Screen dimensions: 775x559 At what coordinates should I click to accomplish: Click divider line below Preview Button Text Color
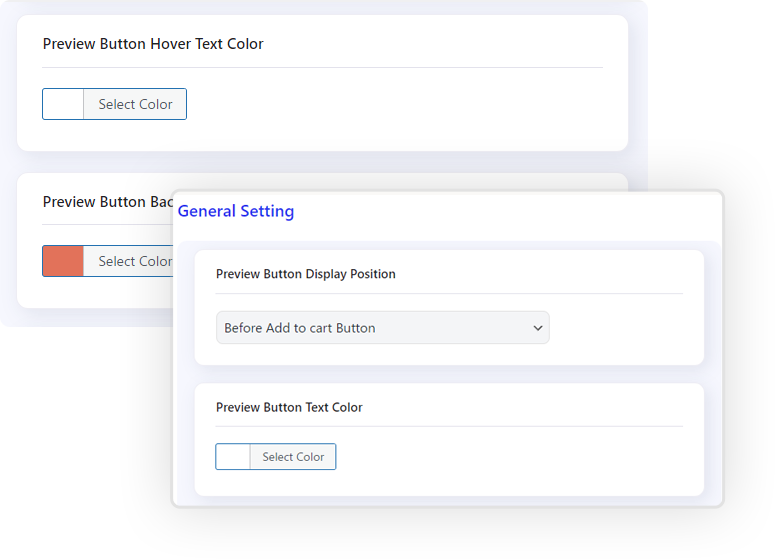click(449, 426)
